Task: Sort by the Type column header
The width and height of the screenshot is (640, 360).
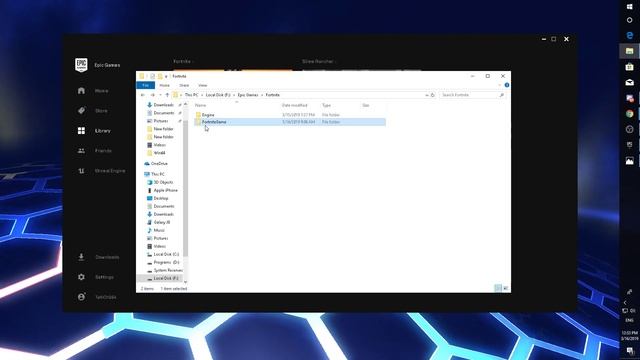Action: pos(327,105)
